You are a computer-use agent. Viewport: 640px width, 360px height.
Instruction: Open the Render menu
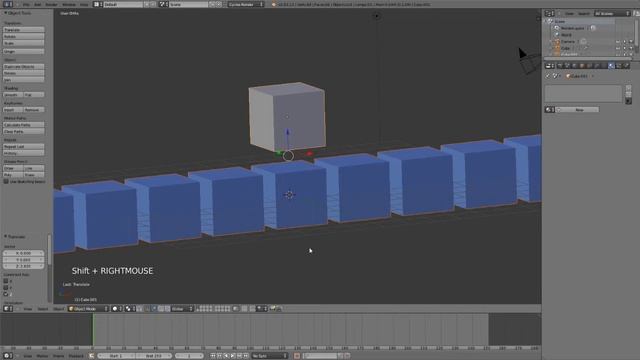point(51,4)
